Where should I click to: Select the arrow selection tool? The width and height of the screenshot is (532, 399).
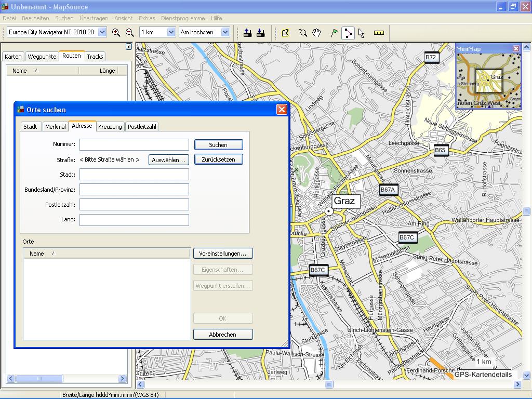coord(361,33)
